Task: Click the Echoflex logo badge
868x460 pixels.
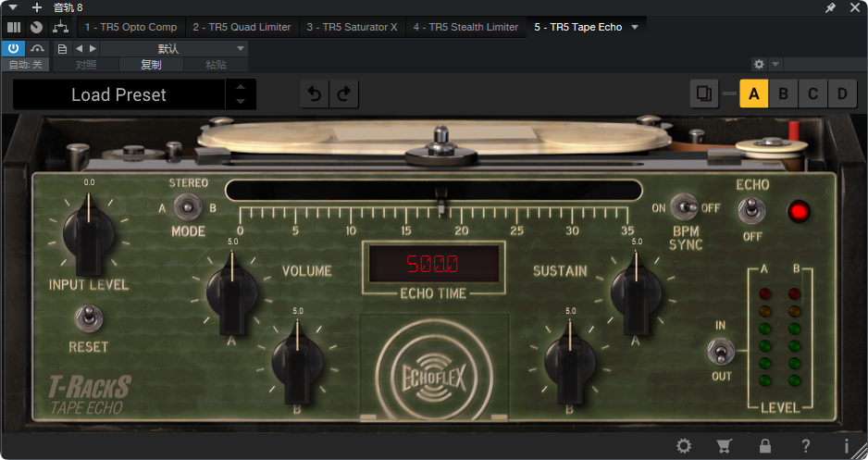Action: tap(434, 378)
